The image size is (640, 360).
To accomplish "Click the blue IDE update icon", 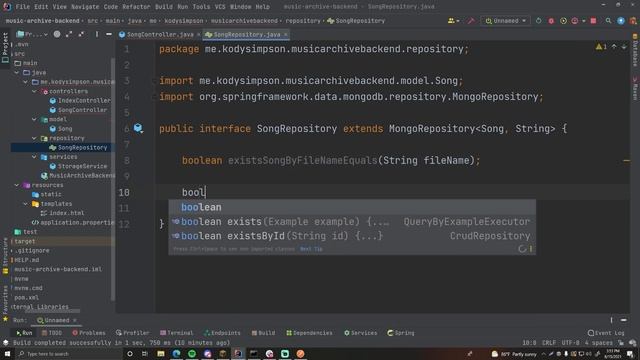I will (x=621, y=21).
